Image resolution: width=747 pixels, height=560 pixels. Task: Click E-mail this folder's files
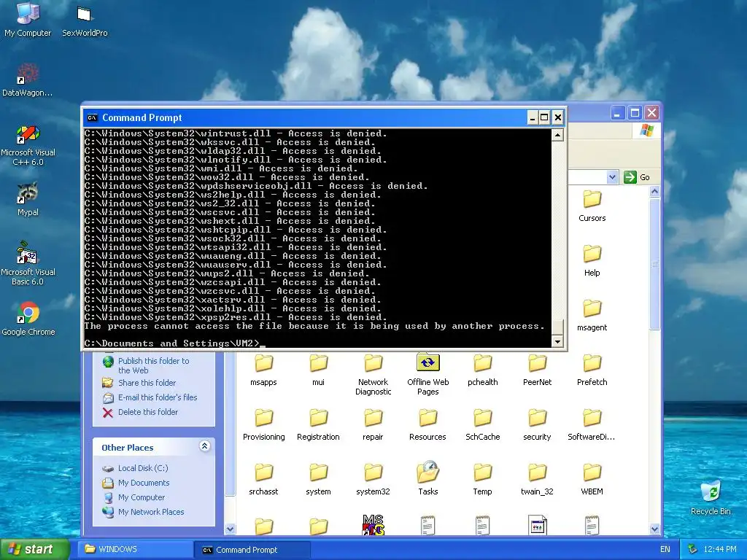tap(158, 397)
